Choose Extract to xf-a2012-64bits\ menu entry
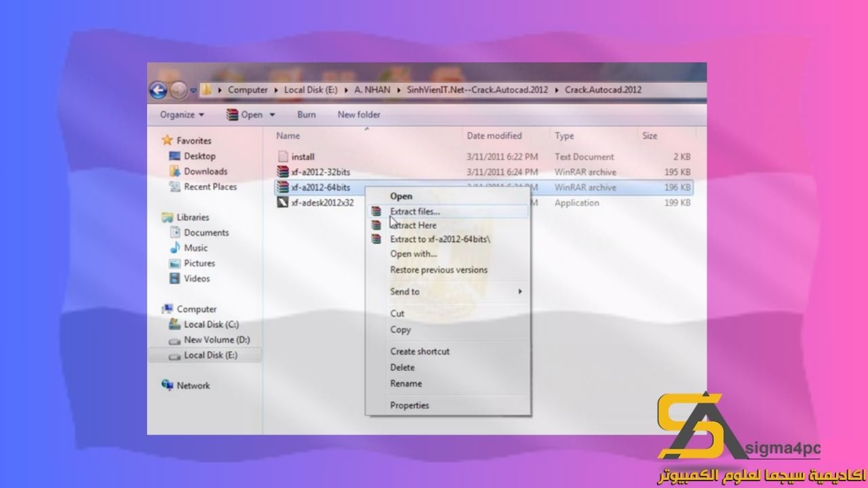 pyautogui.click(x=440, y=239)
